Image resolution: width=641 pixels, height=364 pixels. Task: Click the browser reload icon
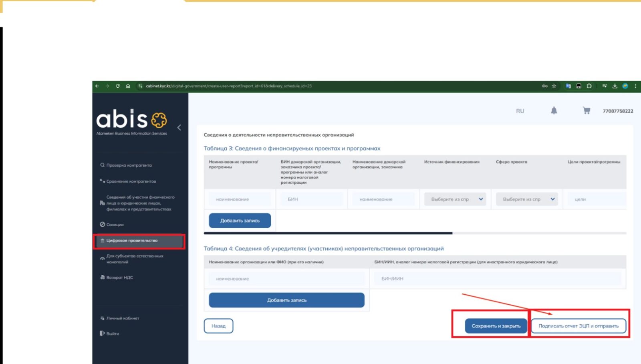[118, 86]
